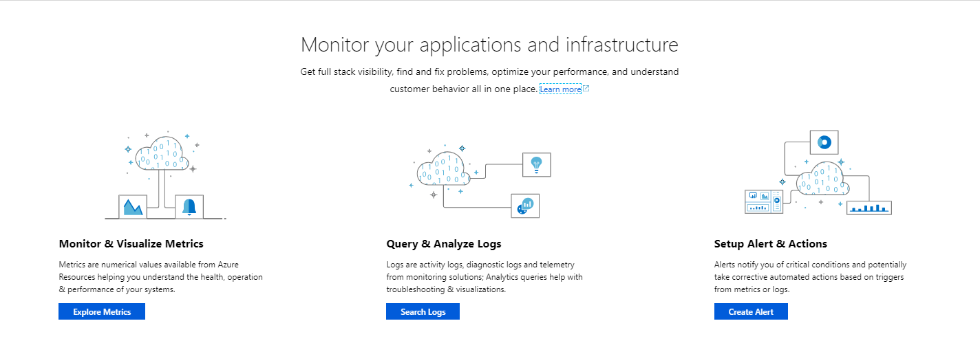Click the external link icon beside Learn more
The height and width of the screenshot is (354, 980).
586,89
